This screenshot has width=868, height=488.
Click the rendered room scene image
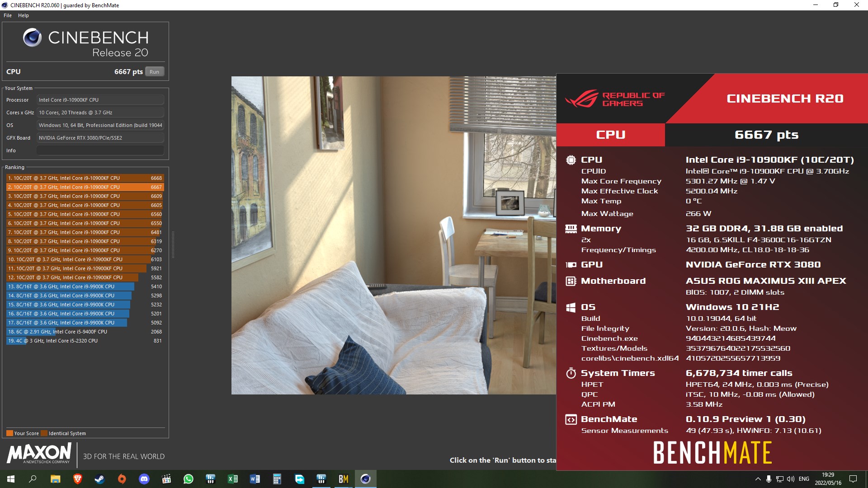pyautogui.click(x=394, y=235)
